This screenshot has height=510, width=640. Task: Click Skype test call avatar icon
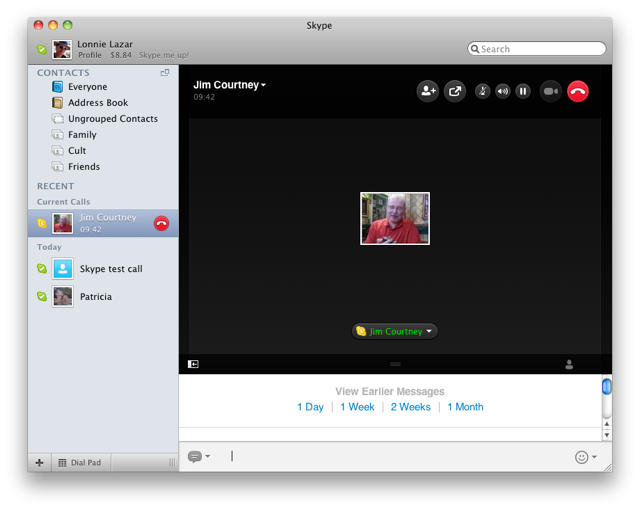63,268
